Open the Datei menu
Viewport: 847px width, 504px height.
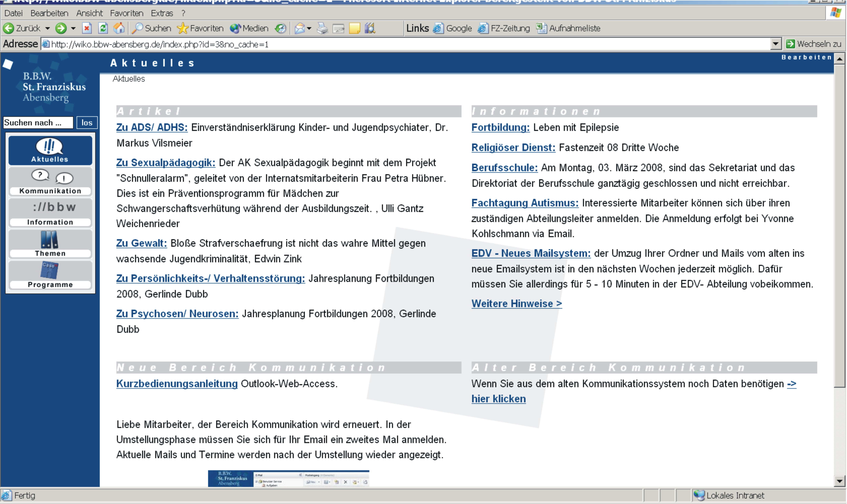13,13
